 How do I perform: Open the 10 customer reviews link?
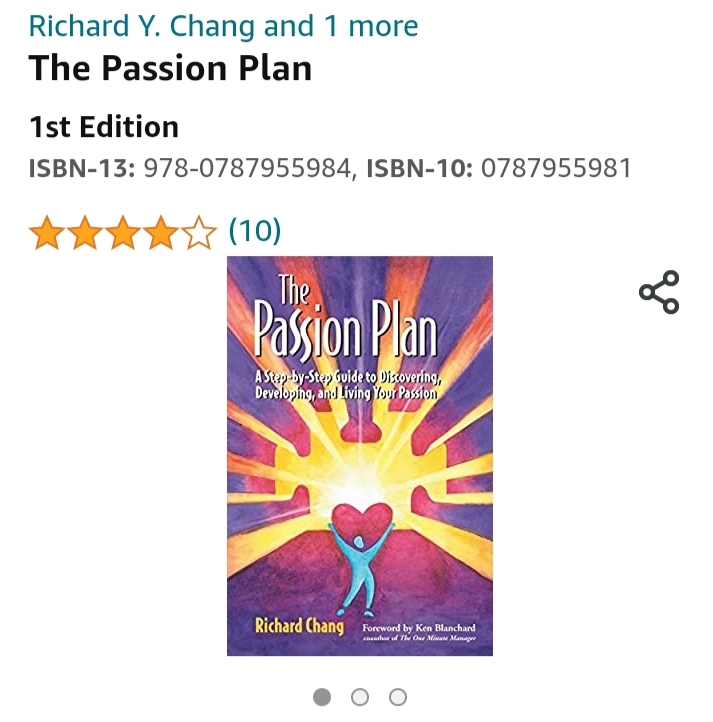coord(255,231)
